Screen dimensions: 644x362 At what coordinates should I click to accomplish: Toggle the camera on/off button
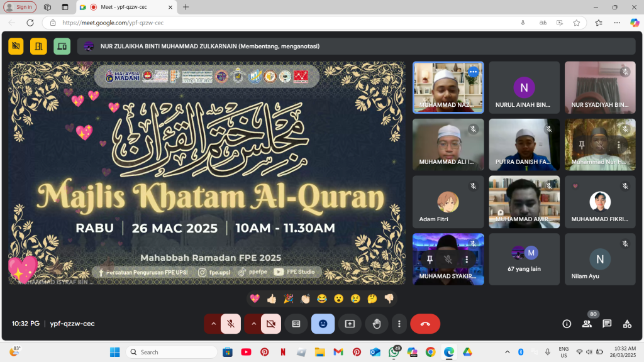[271, 324]
